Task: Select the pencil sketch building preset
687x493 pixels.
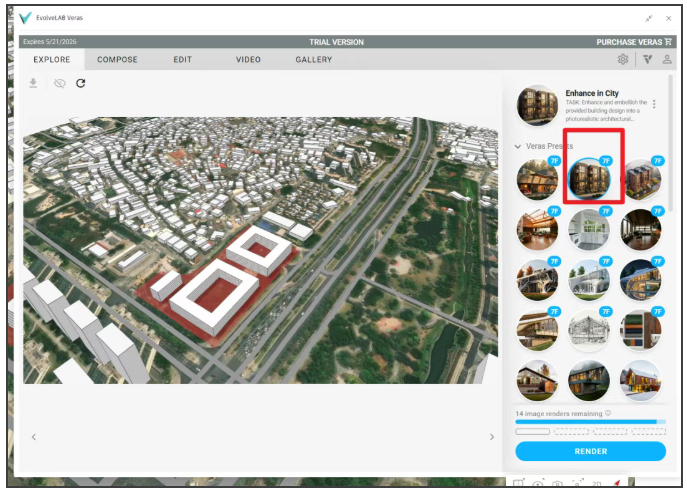Action: point(589,330)
